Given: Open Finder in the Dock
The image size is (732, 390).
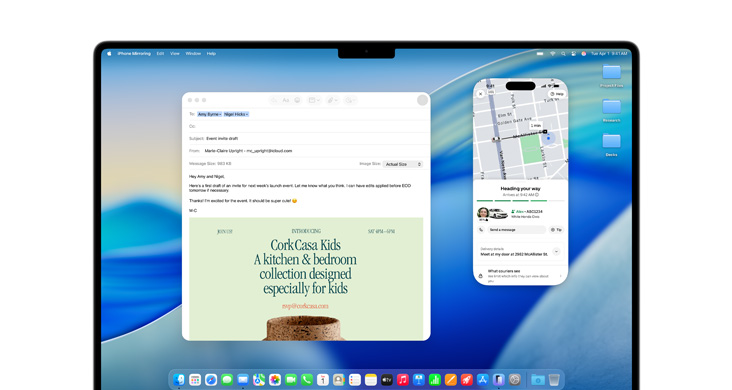Looking at the screenshot, I should [179, 380].
